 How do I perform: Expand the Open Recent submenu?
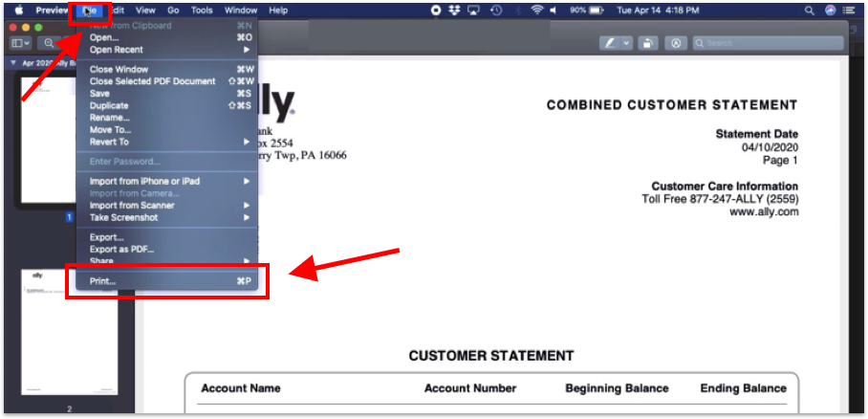coord(246,50)
